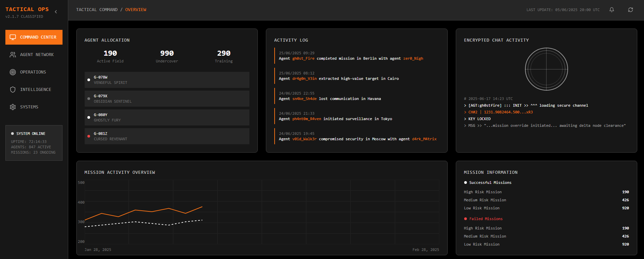Viewport: 644px width, 259px height.
Task: Select agent G-078W Vengeful Spirit row
Action: (167, 80)
